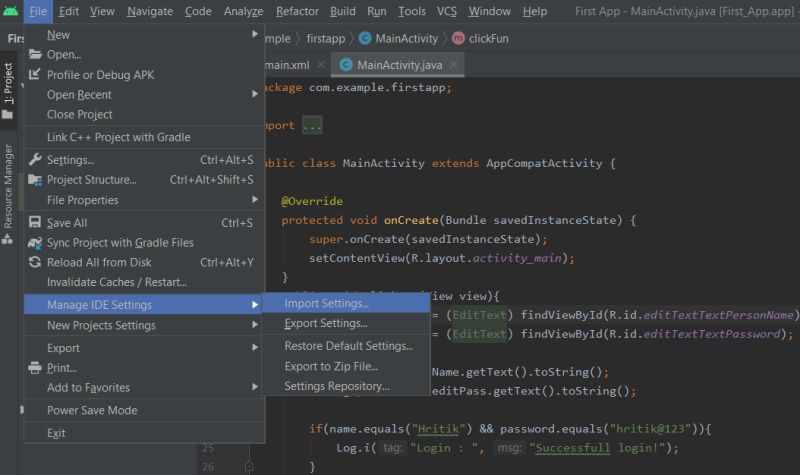Open the Manage IDE Settings submenu
The width and height of the screenshot is (800, 475).
tap(144, 305)
